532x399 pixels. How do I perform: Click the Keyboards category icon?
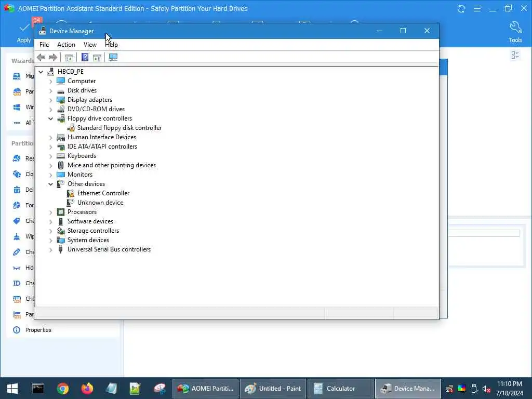point(61,156)
